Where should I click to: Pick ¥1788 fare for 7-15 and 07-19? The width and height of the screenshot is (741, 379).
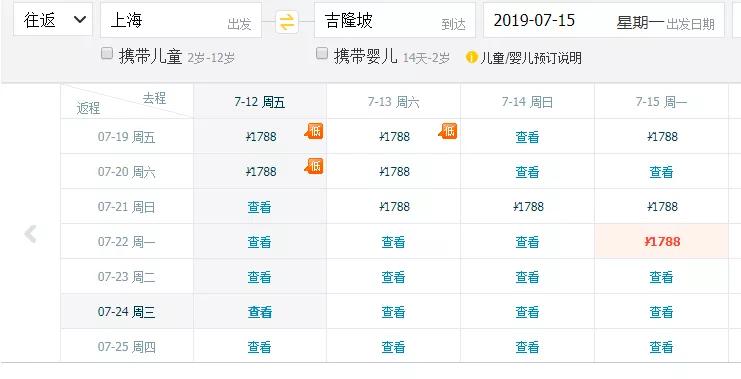point(662,137)
